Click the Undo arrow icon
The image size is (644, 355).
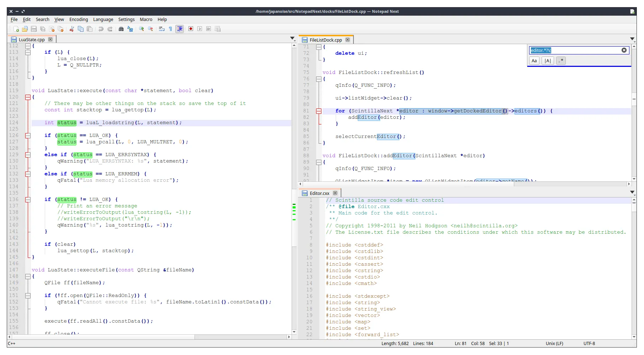click(101, 29)
